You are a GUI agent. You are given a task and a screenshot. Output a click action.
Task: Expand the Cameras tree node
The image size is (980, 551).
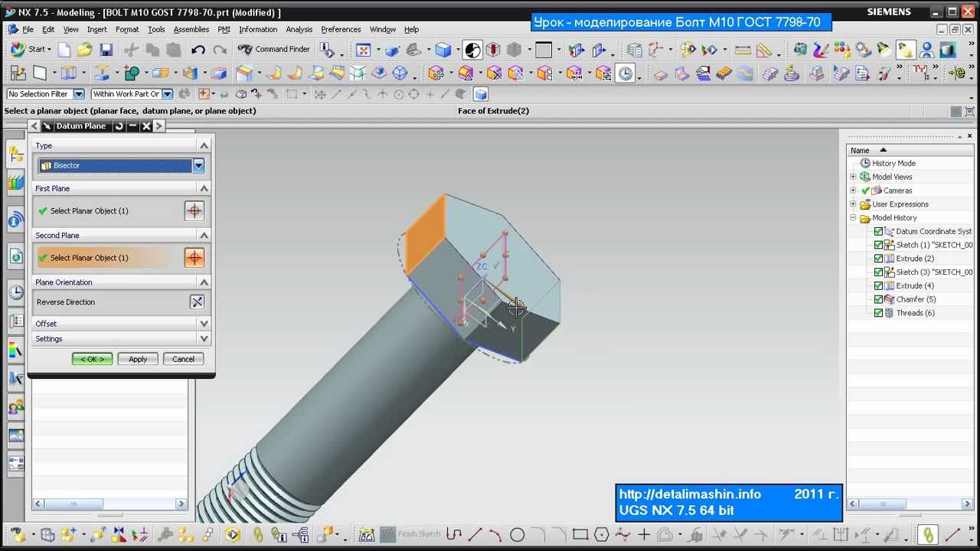pos(853,191)
